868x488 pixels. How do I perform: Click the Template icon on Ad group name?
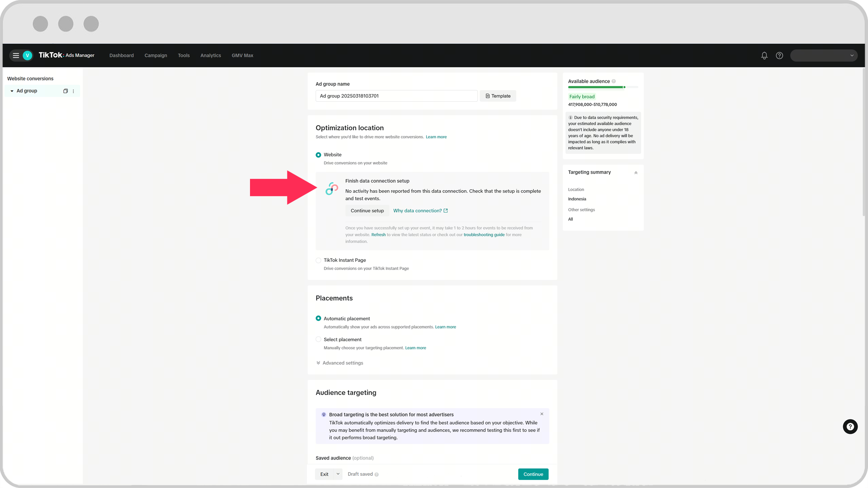click(x=487, y=96)
